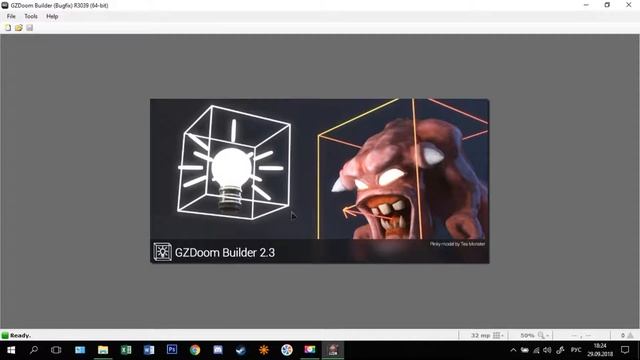Open the 50% zoom dropdown
This screenshot has height=360, width=640.
click(534, 336)
